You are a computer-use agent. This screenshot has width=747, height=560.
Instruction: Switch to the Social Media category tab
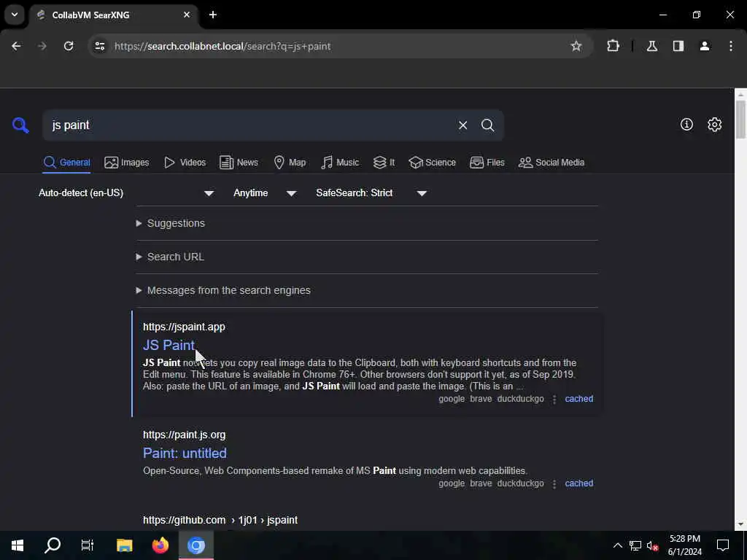click(x=551, y=163)
